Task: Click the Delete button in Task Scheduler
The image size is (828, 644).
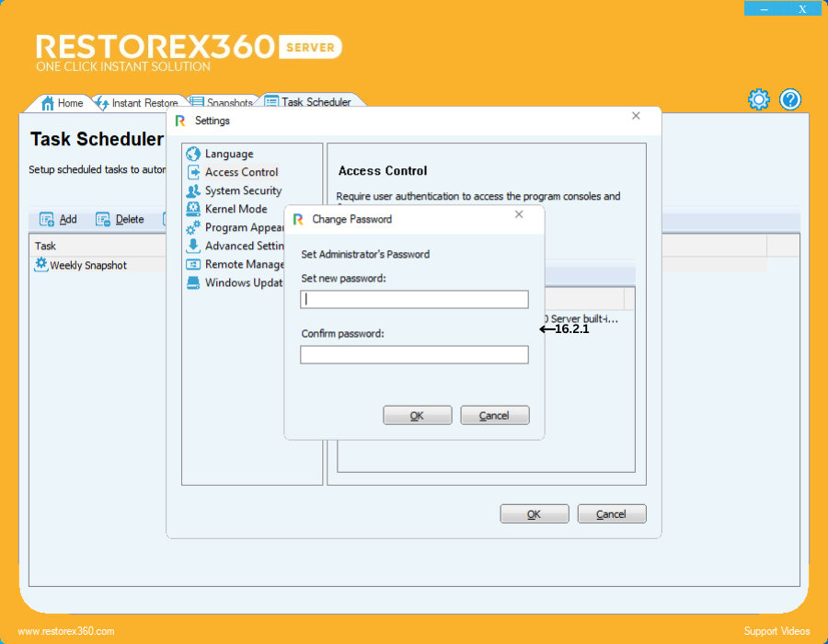Action: click(x=120, y=219)
